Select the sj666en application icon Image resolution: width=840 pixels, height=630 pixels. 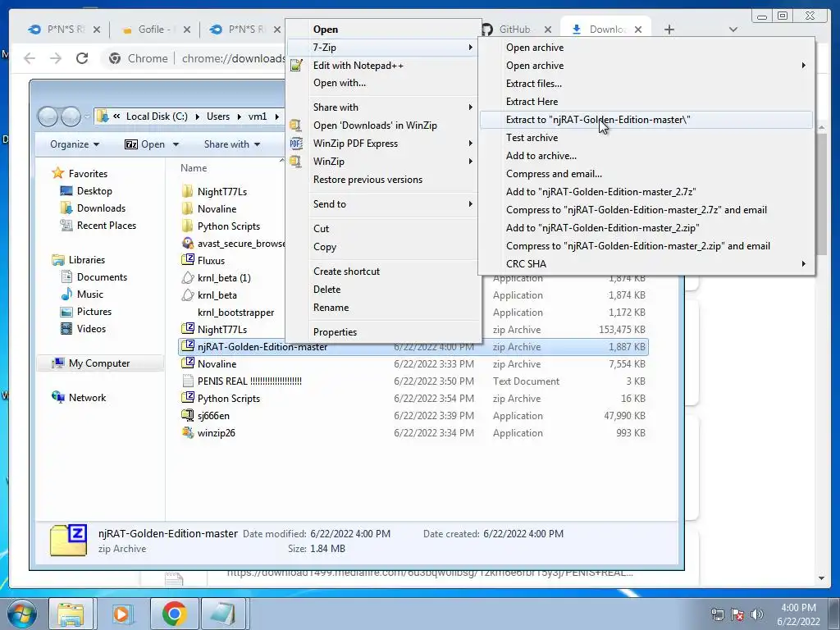click(x=188, y=415)
